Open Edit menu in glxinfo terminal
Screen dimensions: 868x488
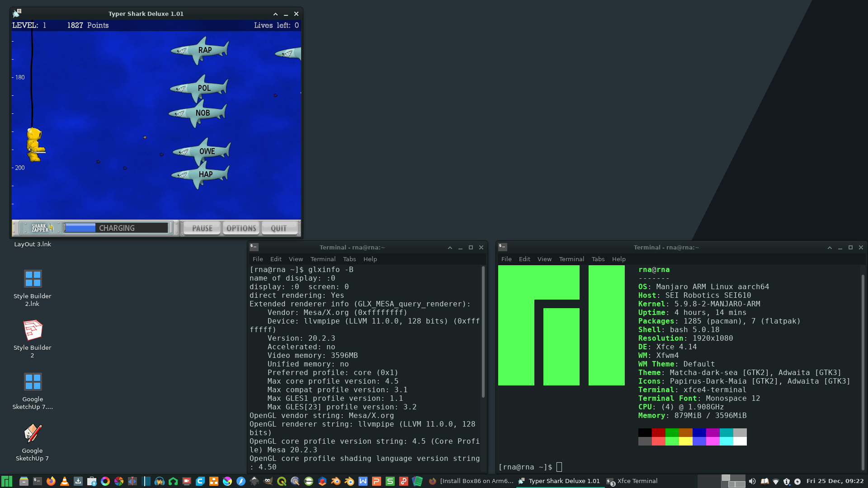click(x=276, y=259)
